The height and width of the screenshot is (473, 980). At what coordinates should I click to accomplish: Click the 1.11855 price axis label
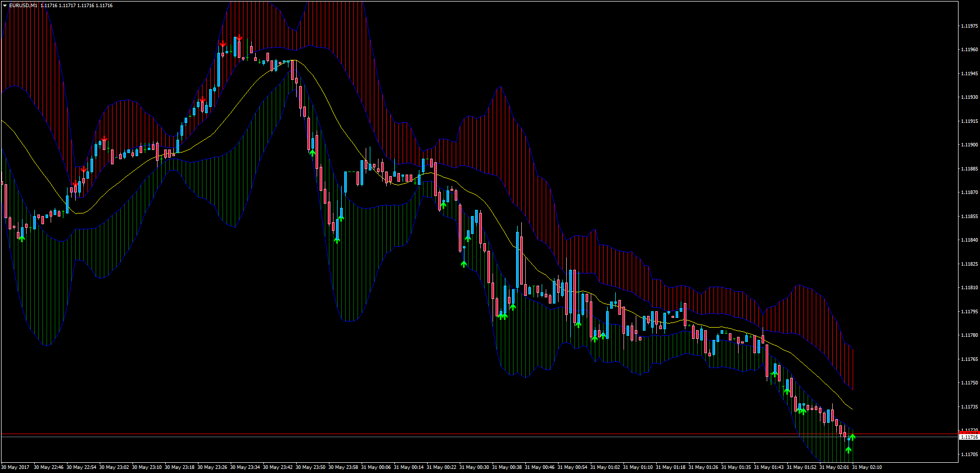(970, 216)
